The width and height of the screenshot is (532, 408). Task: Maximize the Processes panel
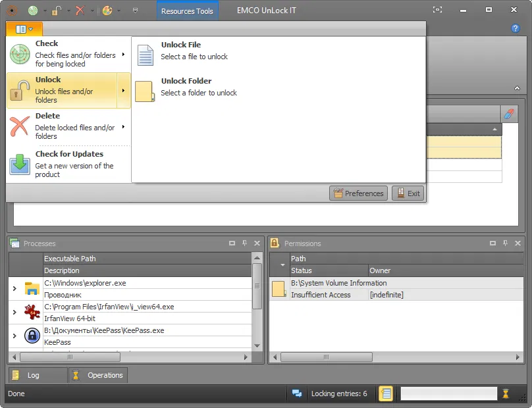(x=232, y=243)
